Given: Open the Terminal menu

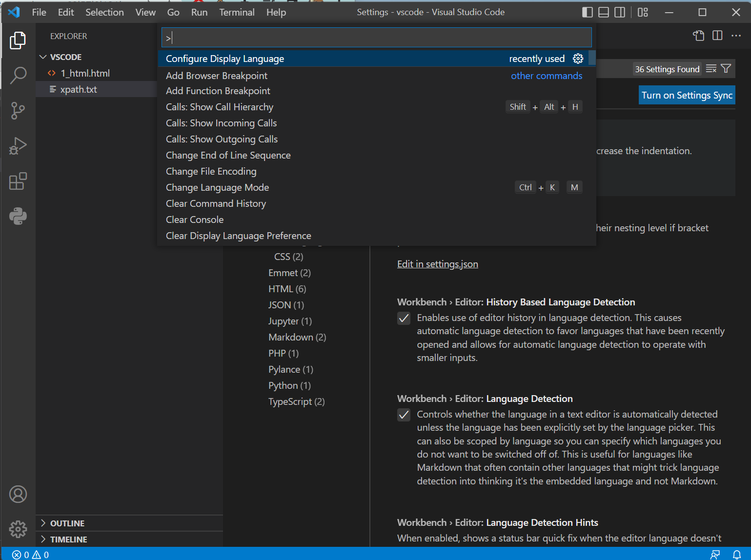Looking at the screenshot, I should 237,12.
